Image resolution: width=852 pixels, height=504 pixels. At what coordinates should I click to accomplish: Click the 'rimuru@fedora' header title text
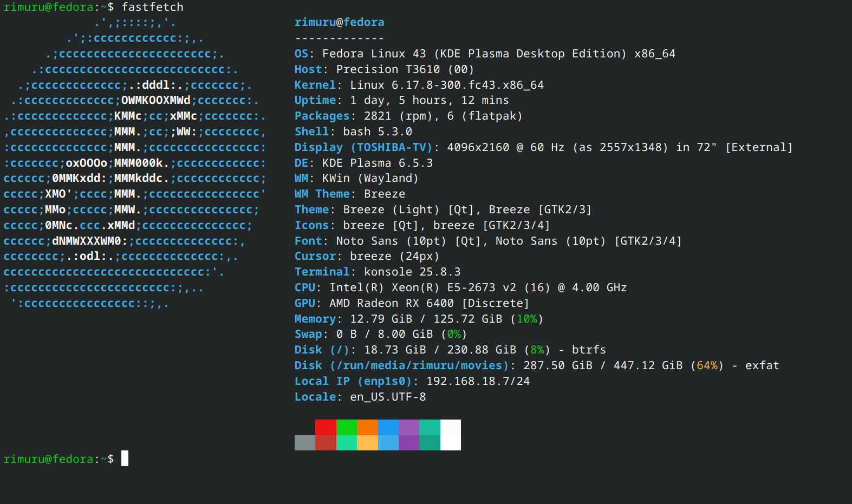[339, 22]
